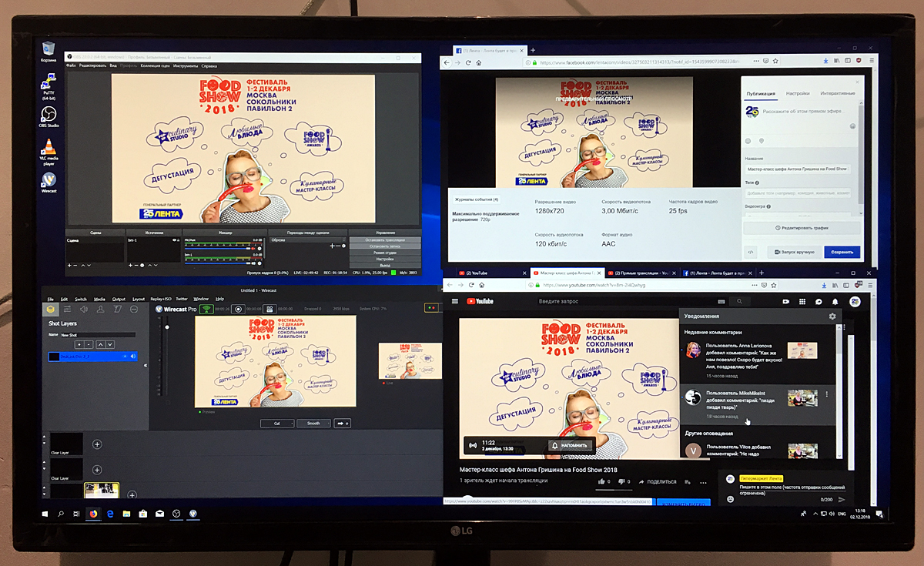The image size is (924, 566).
Task: Click home icon in Facebook browser window
Action: pyautogui.click(x=479, y=62)
